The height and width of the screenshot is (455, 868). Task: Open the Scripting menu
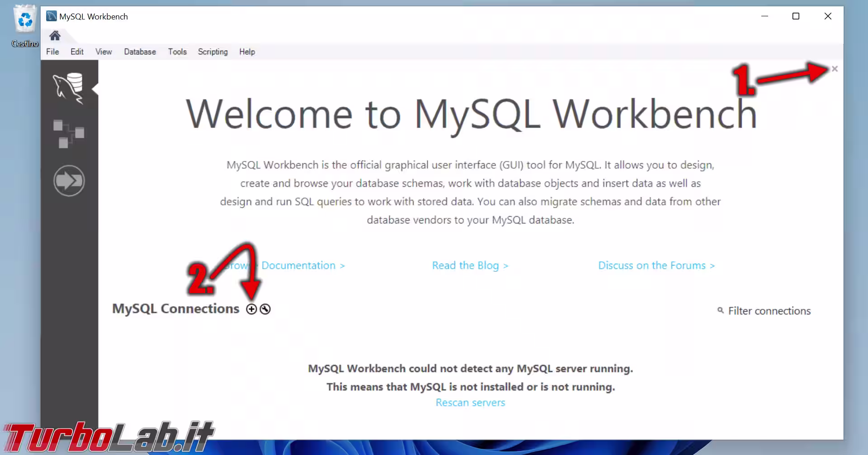coord(213,52)
